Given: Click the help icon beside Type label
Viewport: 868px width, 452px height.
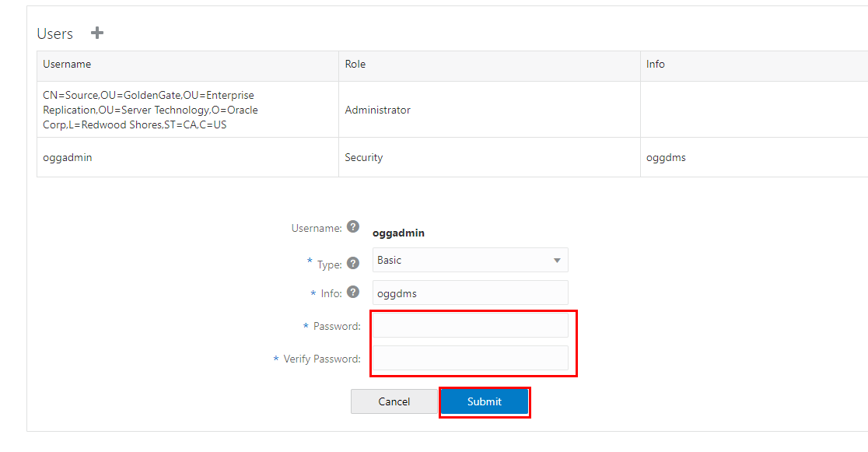Looking at the screenshot, I should (x=353, y=263).
